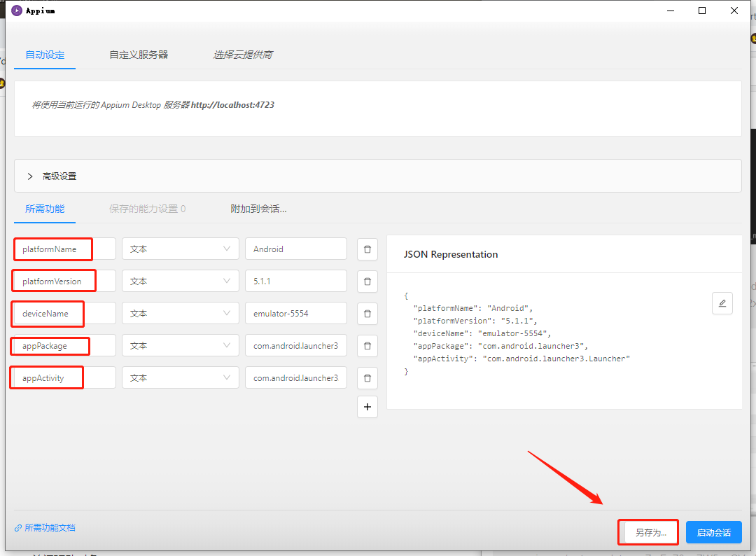Edit raw JSON with the pencil icon
This screenshot has width=756, height=556.
click(722, 303)
